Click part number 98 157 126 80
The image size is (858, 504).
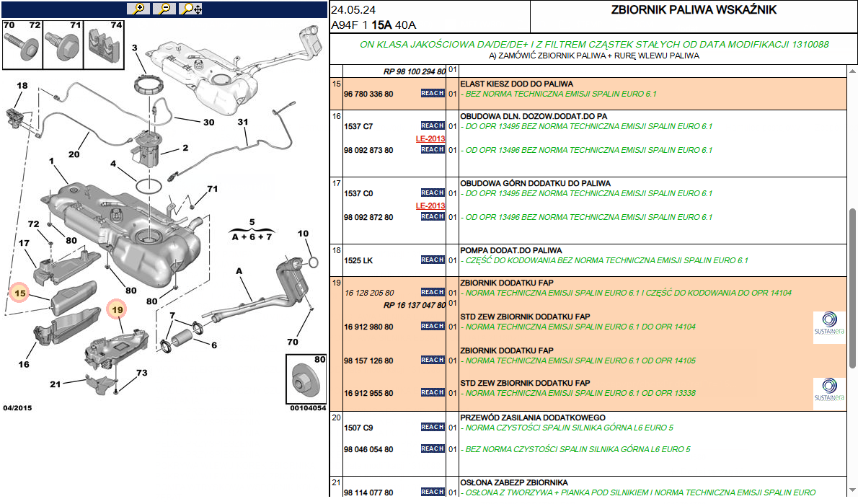pyautogui.click(x=368, y=361)
